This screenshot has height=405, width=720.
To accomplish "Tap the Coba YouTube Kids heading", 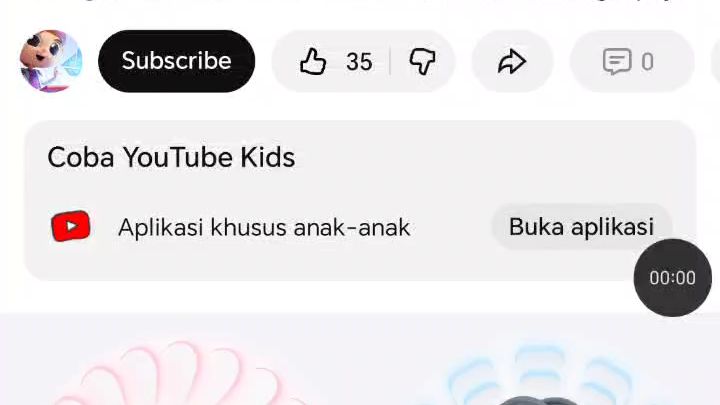I will 171,158.
